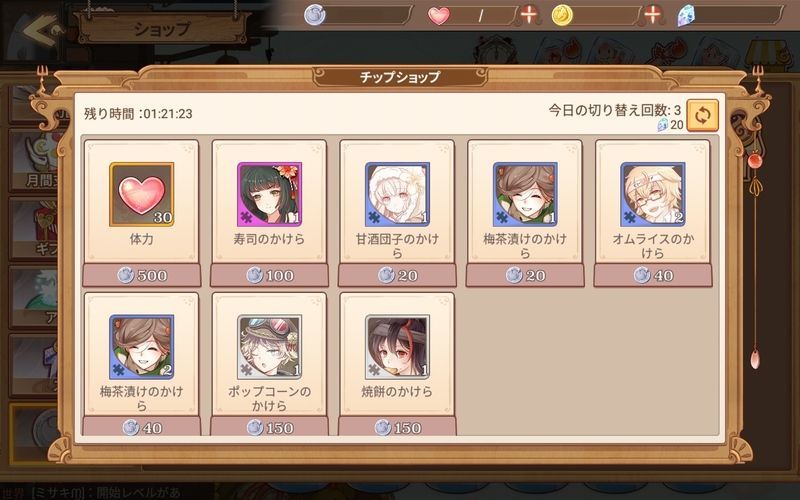800x500 pixels.
Task: Buy 寿司のかけら for 100 chips
Action: coord(269,276)
